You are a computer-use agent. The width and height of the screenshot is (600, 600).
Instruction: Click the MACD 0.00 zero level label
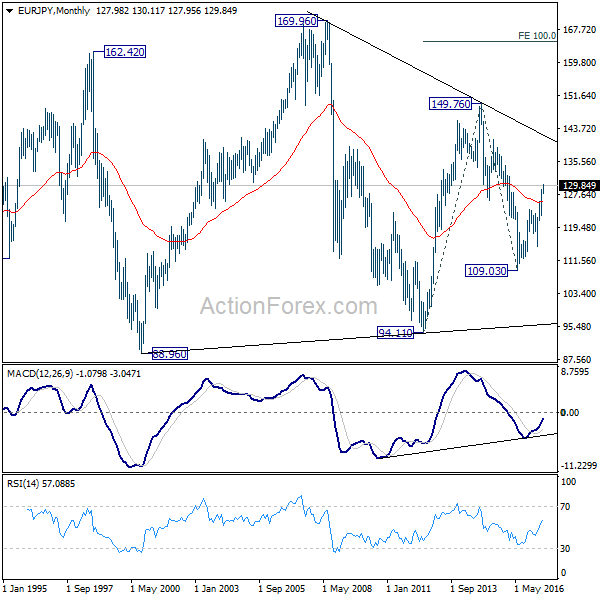tap(570, 412)
